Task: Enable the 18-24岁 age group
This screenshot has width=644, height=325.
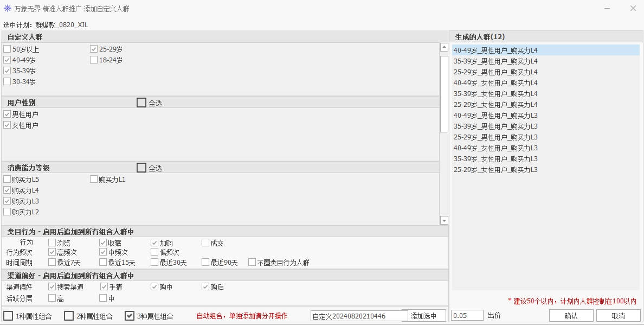Action: pyautogui.click(x=94, y=60)
